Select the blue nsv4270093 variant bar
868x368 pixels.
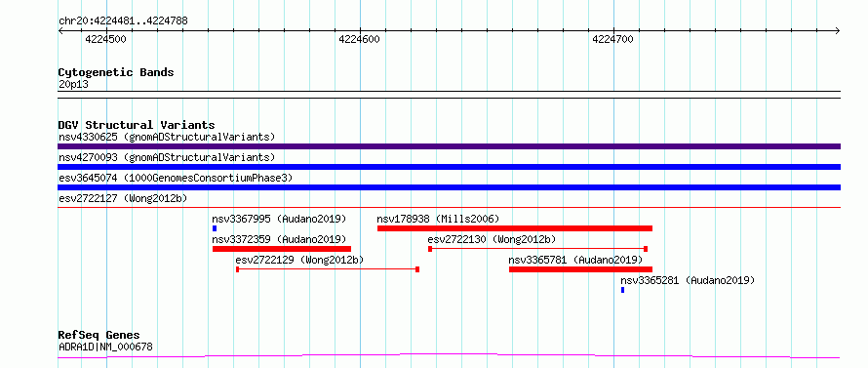pyautogui.click(x=449, y=167)
